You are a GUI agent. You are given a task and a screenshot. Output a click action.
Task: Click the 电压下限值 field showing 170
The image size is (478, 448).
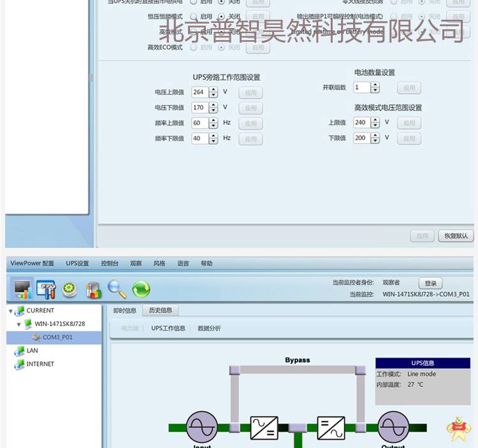[x=200, y=108]
